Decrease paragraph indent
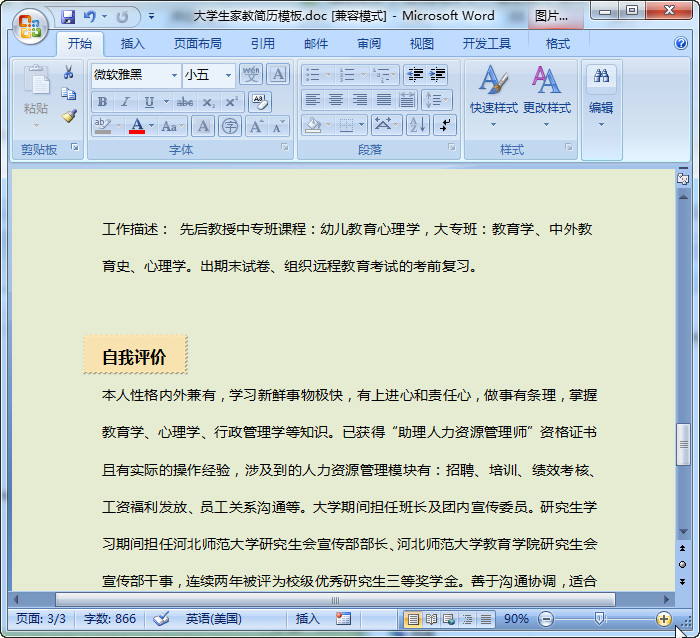This screenshot has width=700, height=638. [415, 75]
